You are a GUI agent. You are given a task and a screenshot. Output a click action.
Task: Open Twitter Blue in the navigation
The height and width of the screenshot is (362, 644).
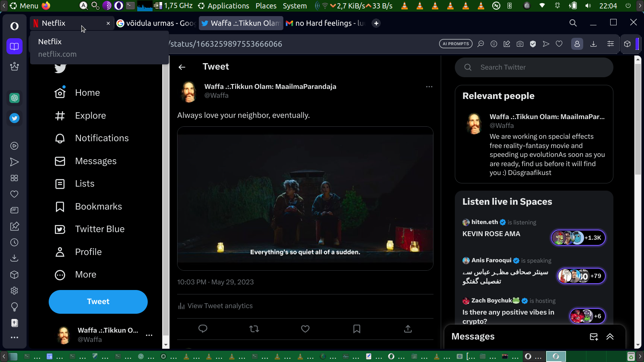[90, 229]
